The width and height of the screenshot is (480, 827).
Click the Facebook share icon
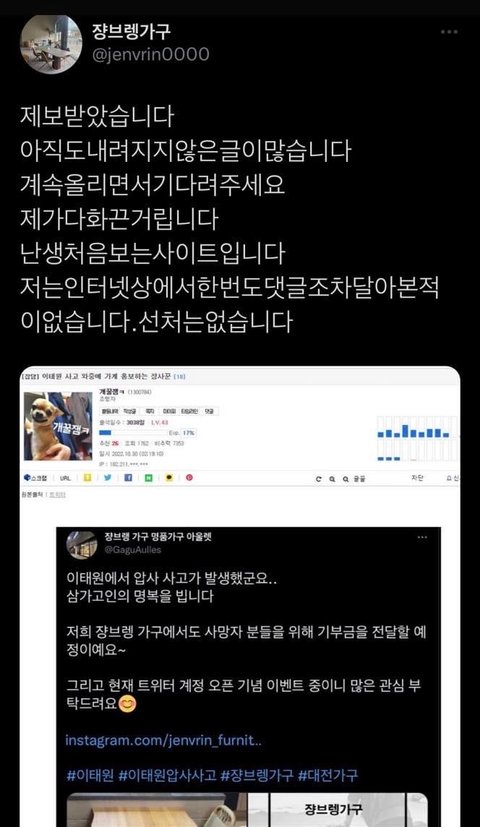click(x=128, y=478)
